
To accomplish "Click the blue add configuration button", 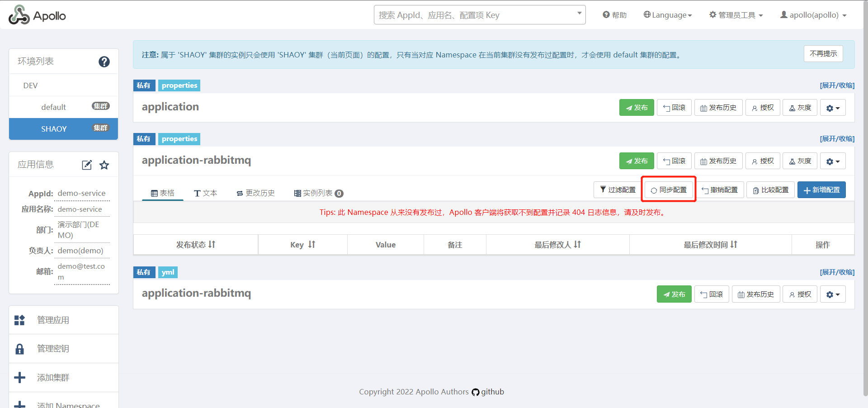I will (x=821, y=190).
